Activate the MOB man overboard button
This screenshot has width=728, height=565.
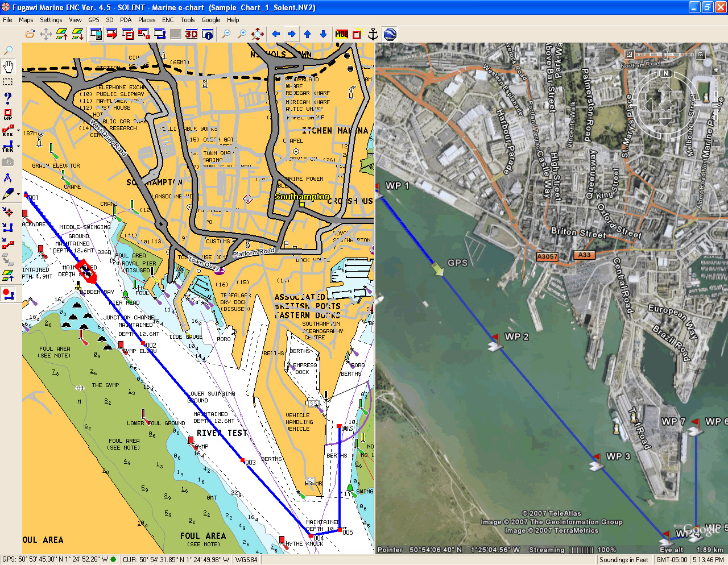(x=342, y=34)
